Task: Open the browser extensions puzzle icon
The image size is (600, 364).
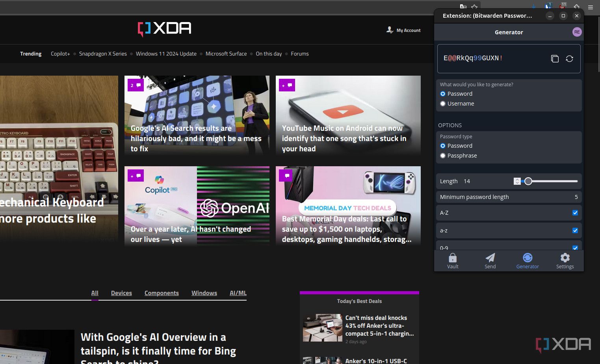Action: point(577,7)
